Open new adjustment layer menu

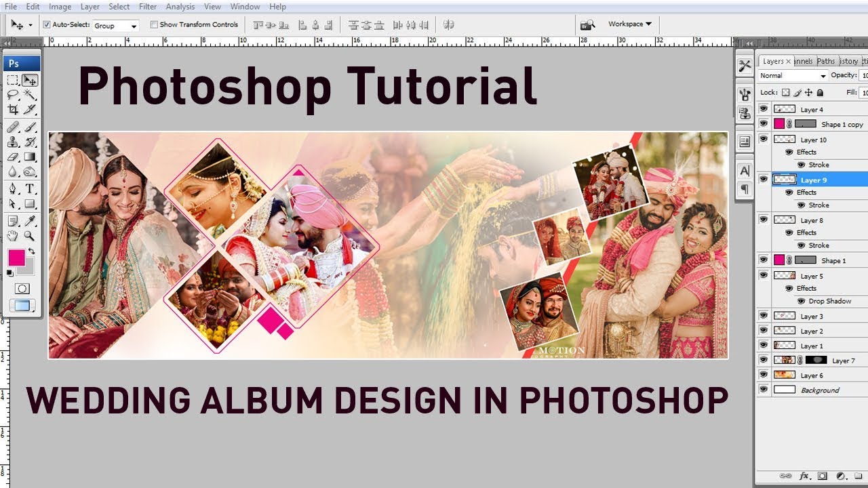(x=841, y=476)
